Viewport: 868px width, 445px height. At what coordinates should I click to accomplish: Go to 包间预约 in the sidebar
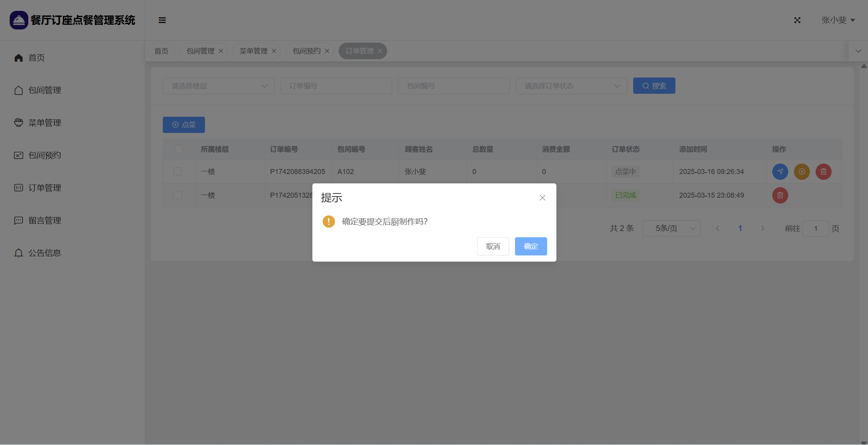tap(45, 155)
